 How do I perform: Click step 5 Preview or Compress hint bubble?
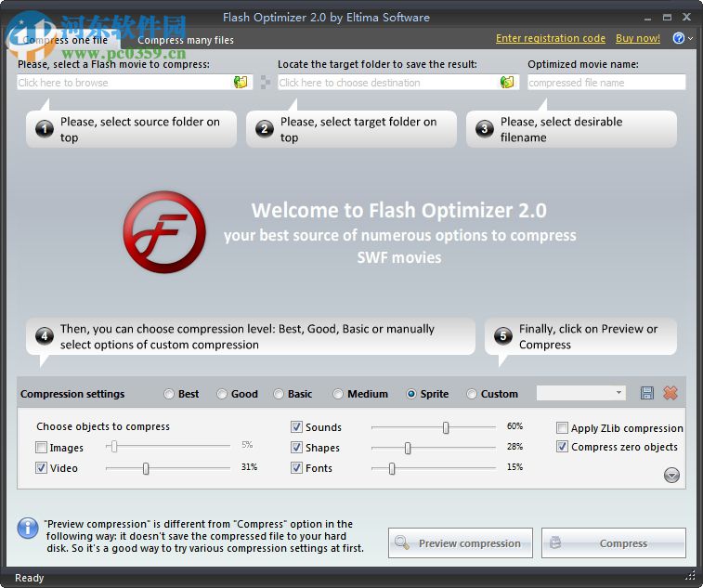[580, 336]
